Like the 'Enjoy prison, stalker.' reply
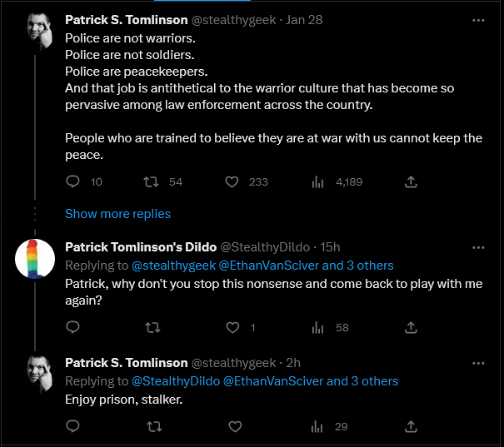The height and width of the screenshot is (447, 504). point(235,426)
